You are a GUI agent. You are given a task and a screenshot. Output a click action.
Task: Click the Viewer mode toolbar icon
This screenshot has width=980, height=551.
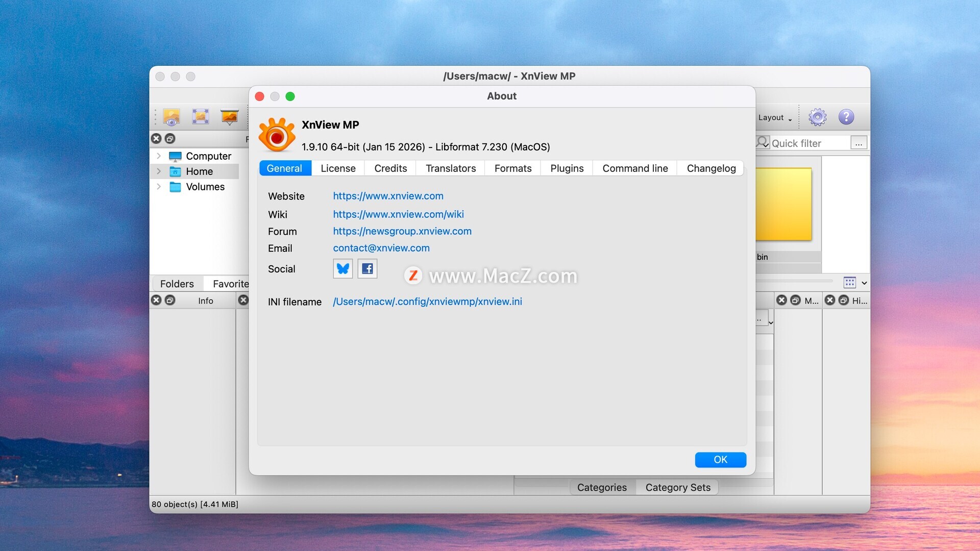point(171,117)
